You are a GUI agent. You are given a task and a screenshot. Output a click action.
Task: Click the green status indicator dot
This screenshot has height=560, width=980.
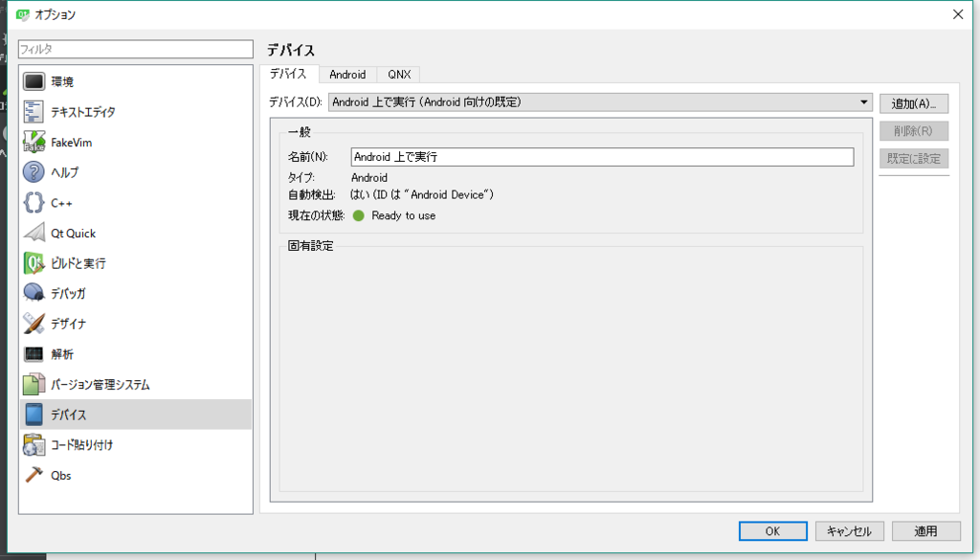click(359, 215)
